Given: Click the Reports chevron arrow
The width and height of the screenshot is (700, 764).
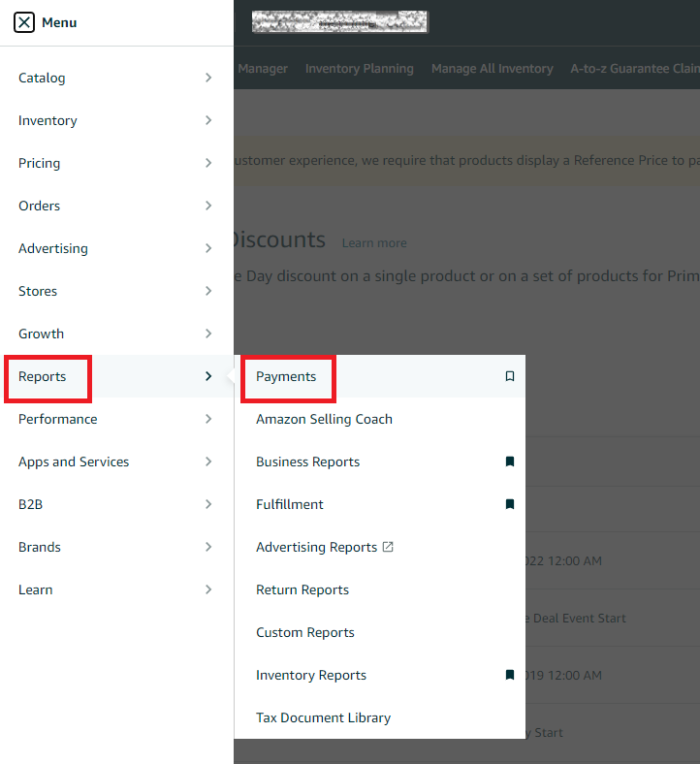Looking at the screenshot, I should click(208, 376).
